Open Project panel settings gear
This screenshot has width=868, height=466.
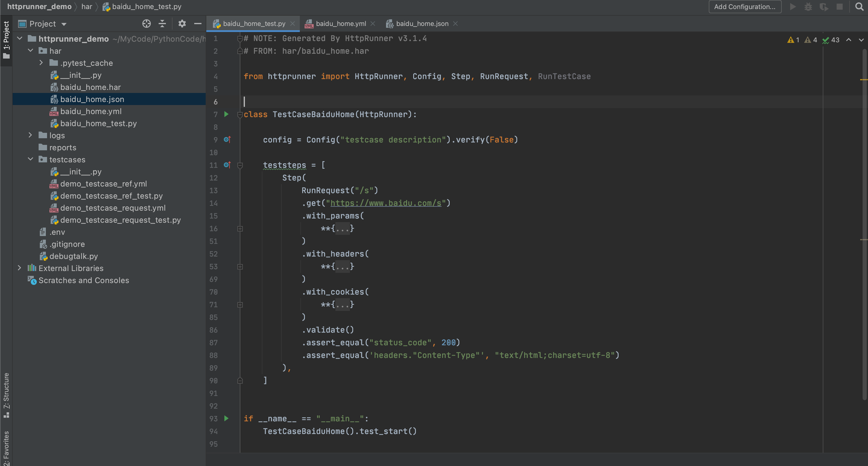pos(182,24)
